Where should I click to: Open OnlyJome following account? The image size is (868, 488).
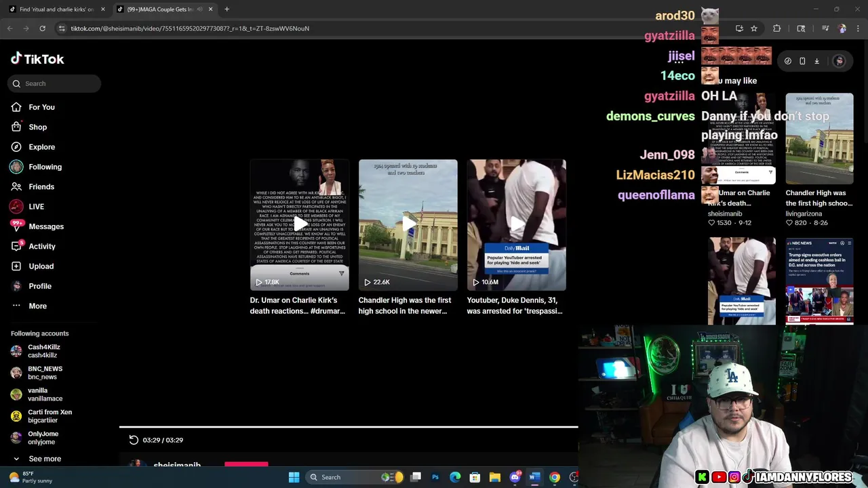[35, 438]
